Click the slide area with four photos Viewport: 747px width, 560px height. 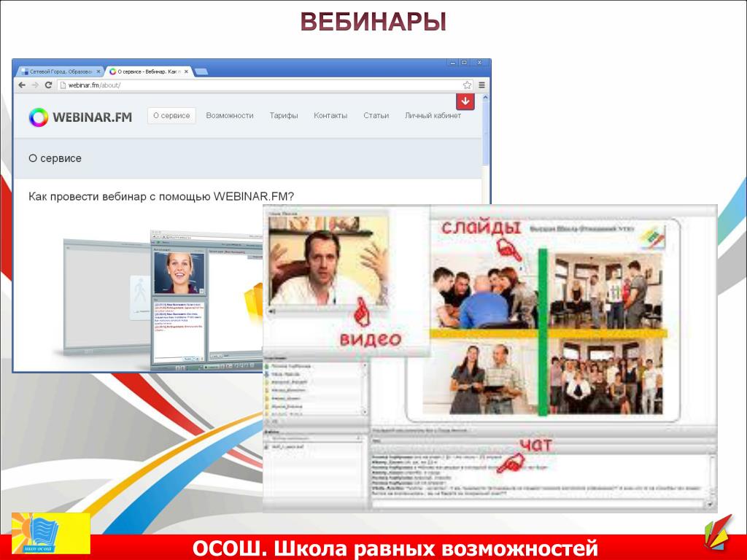coord(543,320)
